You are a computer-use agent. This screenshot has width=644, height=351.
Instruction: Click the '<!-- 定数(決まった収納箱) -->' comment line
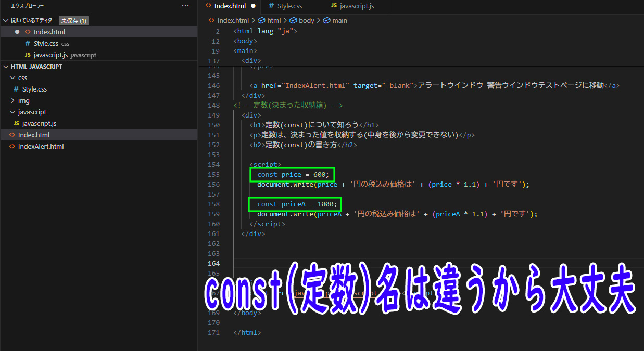[288, 106]
